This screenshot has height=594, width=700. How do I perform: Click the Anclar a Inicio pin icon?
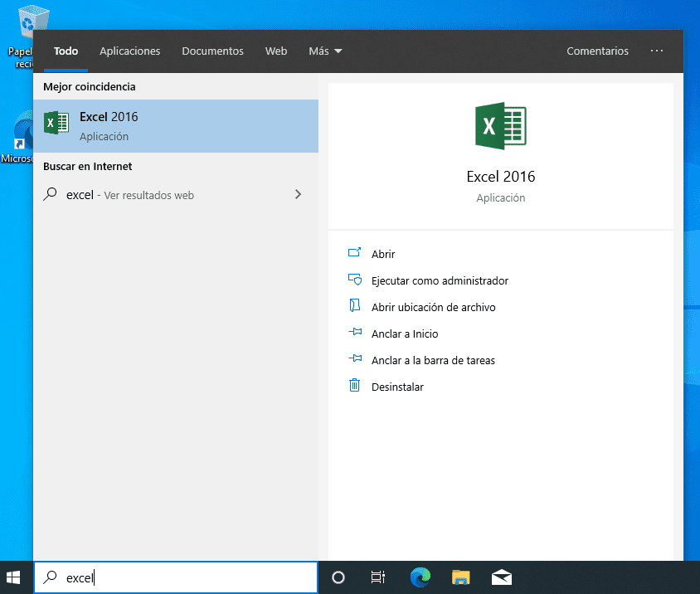(356, 334)
